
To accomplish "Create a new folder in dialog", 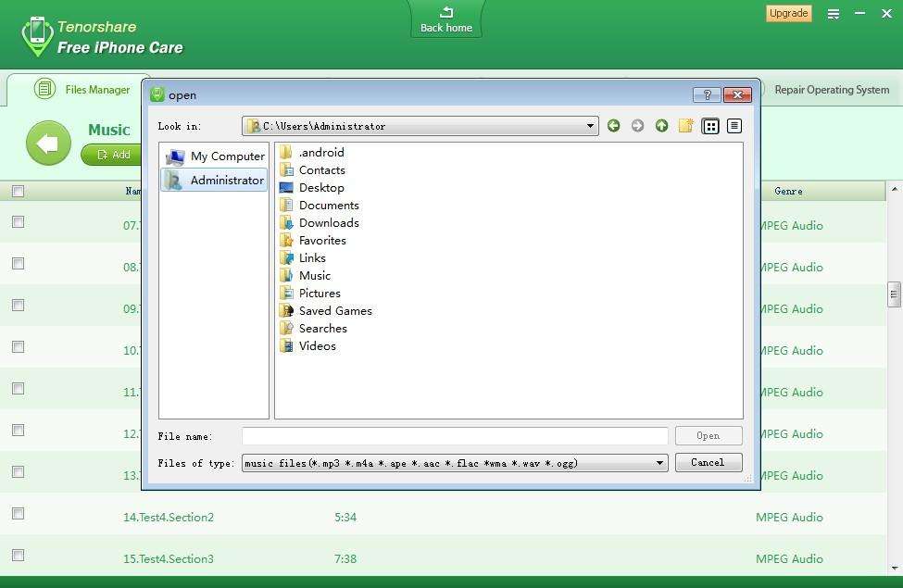I will pos(685,126).
